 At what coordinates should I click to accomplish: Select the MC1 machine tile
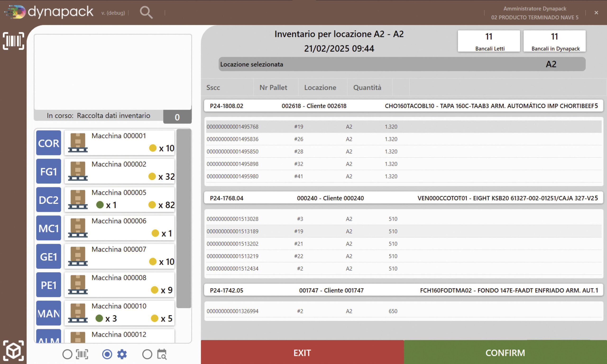click(49, 228)
